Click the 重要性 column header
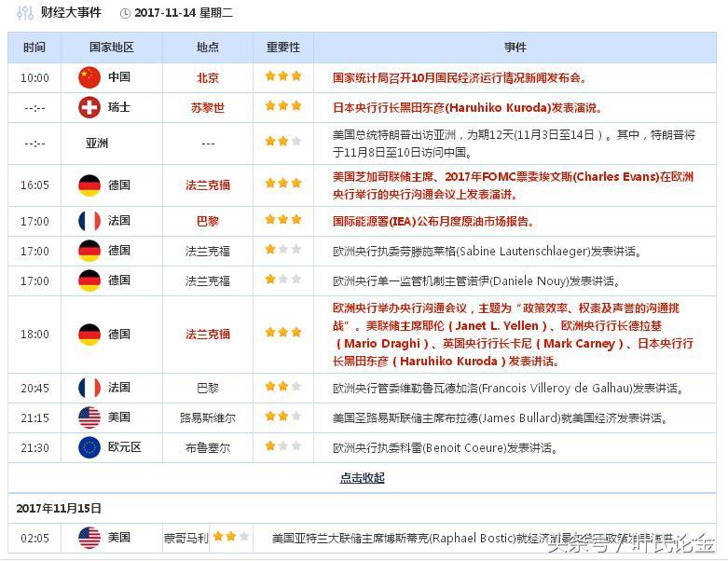 [283, 48]
